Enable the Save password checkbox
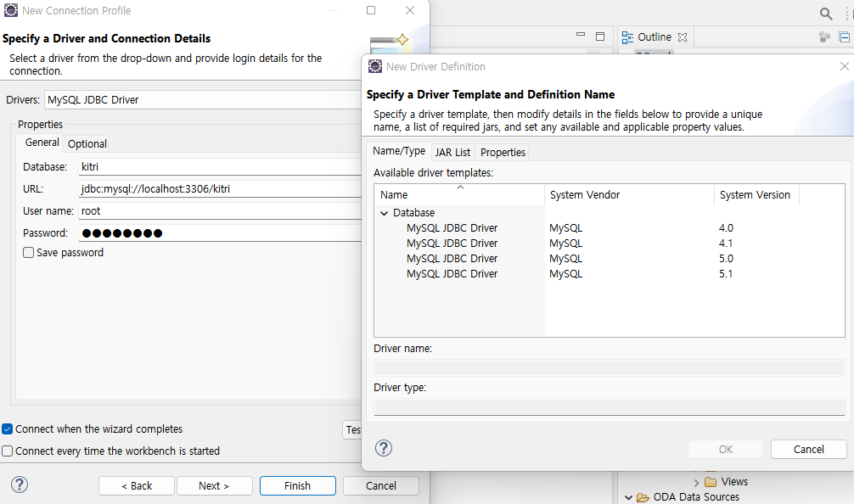The image size is (854, 504). (x=28, y=253)
